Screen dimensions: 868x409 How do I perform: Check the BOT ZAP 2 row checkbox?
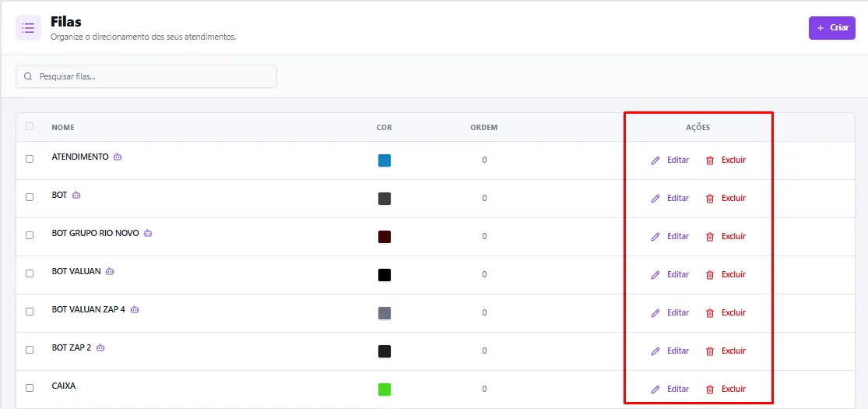(x=30, y=351)
